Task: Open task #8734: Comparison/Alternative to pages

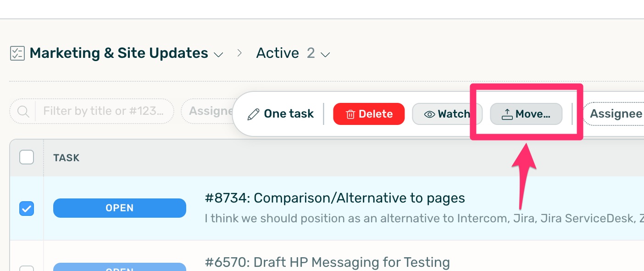Action: (335, 198)
